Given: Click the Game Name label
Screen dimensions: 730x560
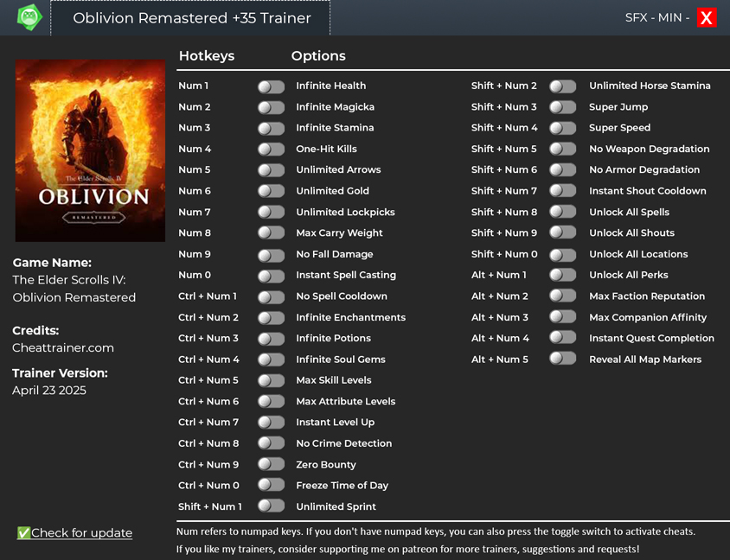Looking at the screenshot, I should (52, 263).
